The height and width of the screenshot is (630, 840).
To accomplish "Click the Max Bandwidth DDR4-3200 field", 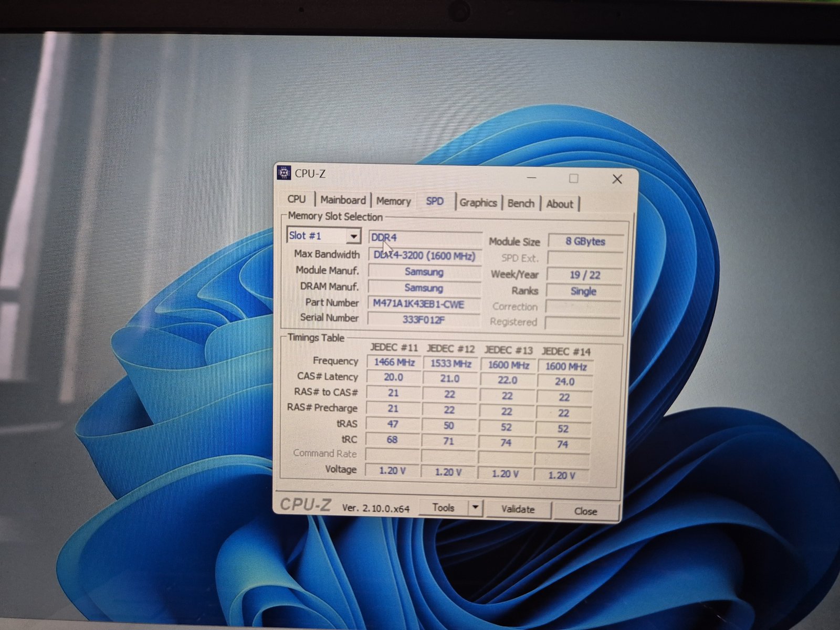I will [x=425, y=256].
